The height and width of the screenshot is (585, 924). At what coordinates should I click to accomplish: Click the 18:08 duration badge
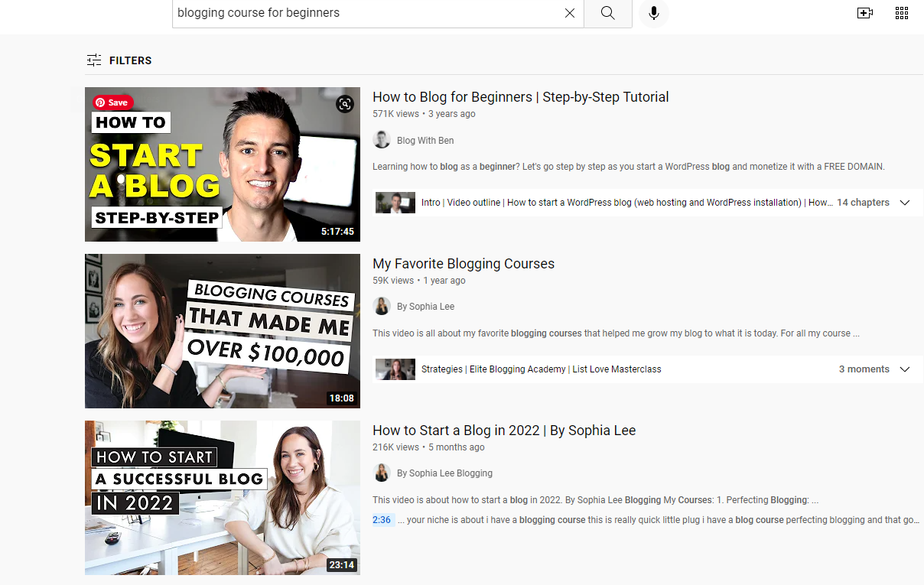(x=342, y=398)
